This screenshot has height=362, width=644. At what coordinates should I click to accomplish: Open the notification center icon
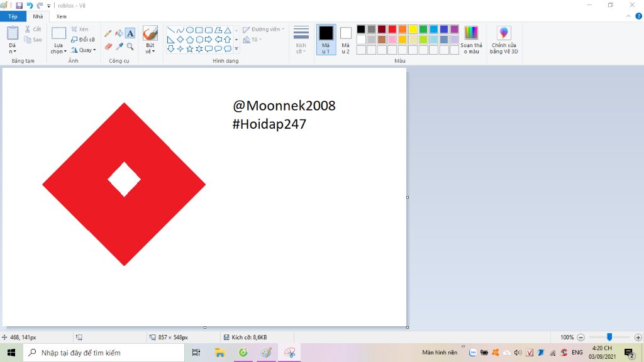629,353
